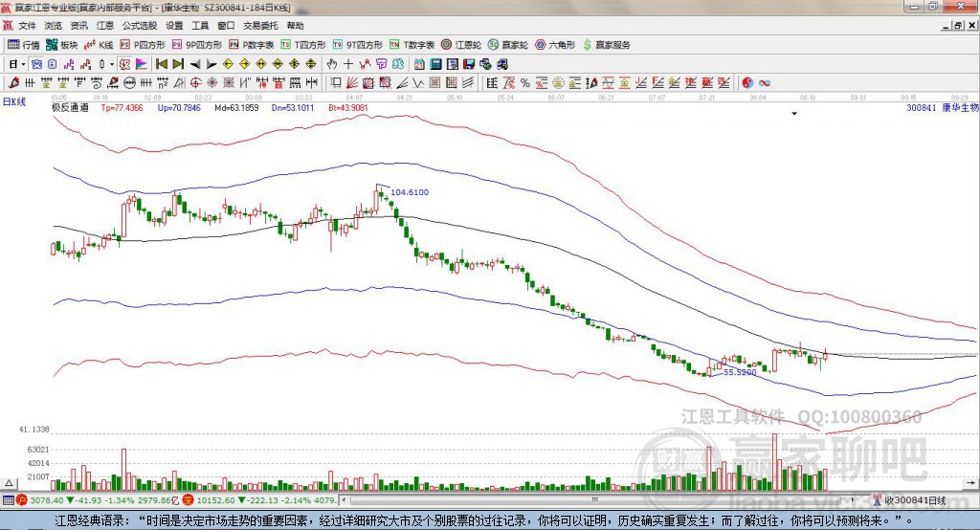Click the 金 in circle icon
Screen dimensions: 980x530
click(x=558, y=82)
